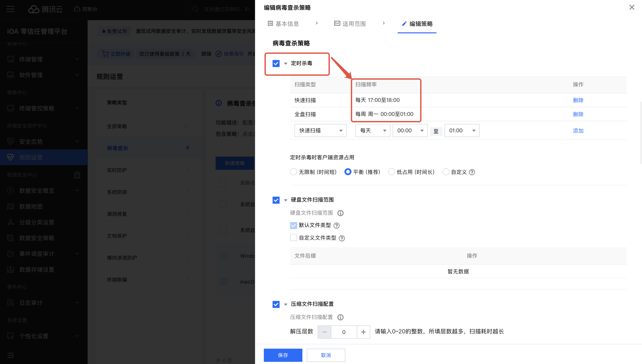
Task: Click 删除 link for 全盘扫描 row
Action: pos(578,114)
